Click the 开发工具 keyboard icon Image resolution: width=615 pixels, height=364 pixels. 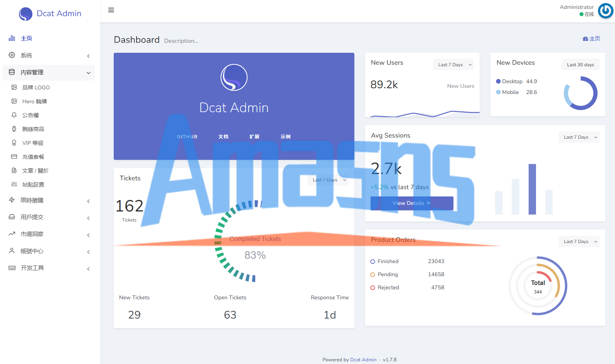(12, 268)
